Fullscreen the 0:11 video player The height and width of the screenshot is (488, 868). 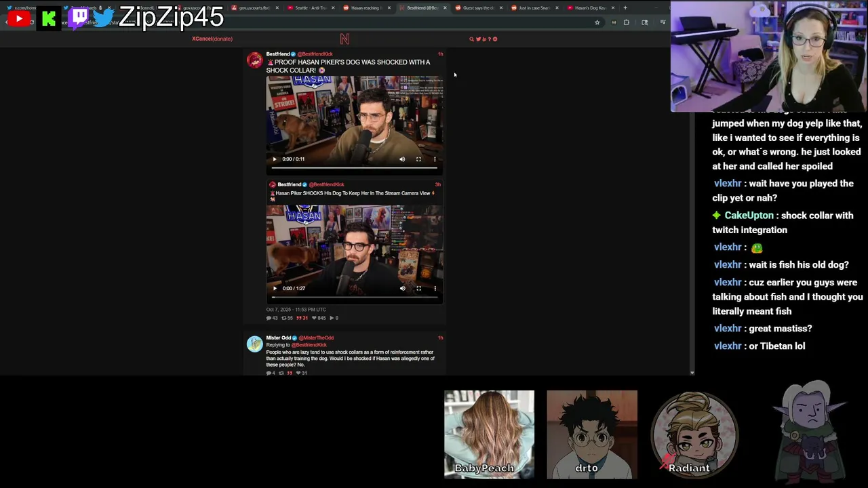click(x=418, y=159)
